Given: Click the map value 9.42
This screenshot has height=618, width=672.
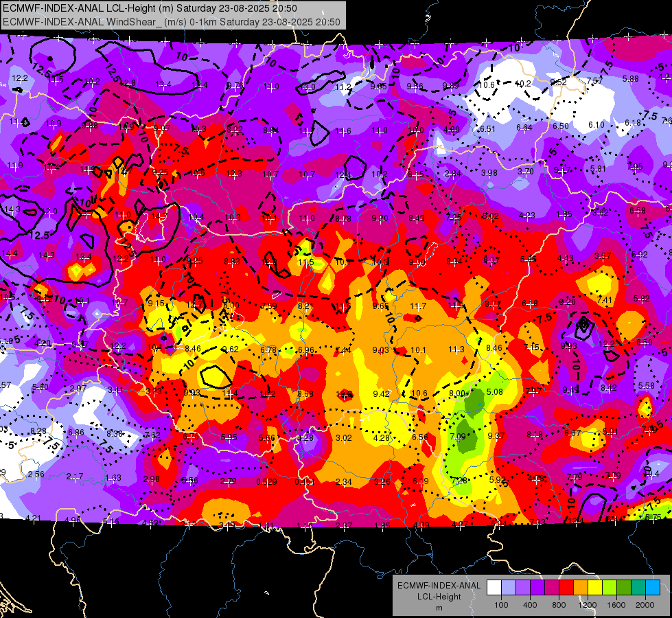Looking at the screenshot, I should click(x=381, y=393).
